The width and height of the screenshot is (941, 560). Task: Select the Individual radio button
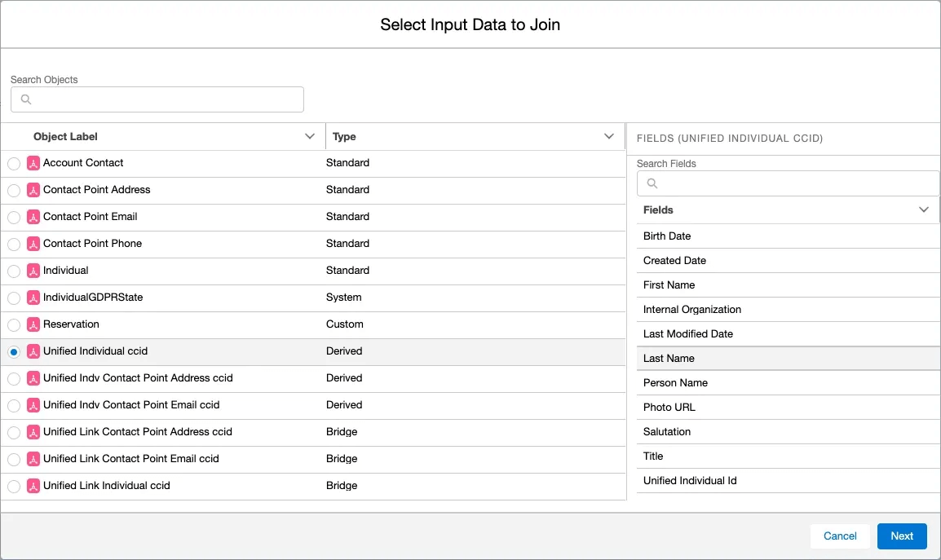point(13,270)
